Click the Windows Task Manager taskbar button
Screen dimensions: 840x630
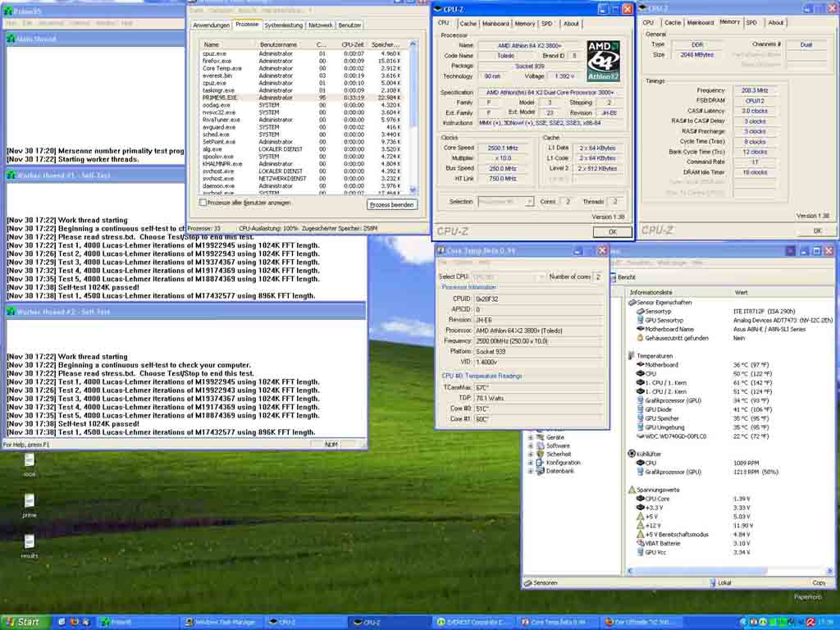(x=220, y=623)
